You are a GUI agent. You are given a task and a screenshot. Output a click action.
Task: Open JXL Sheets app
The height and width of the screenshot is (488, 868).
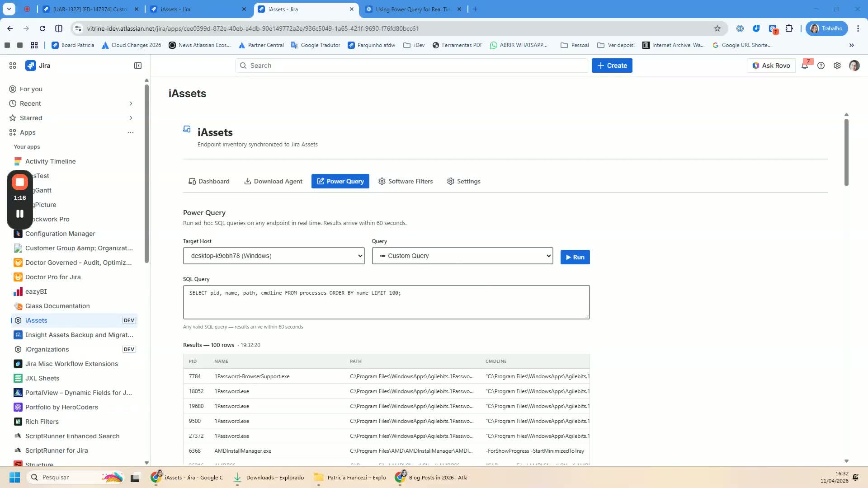pos(42,378)
